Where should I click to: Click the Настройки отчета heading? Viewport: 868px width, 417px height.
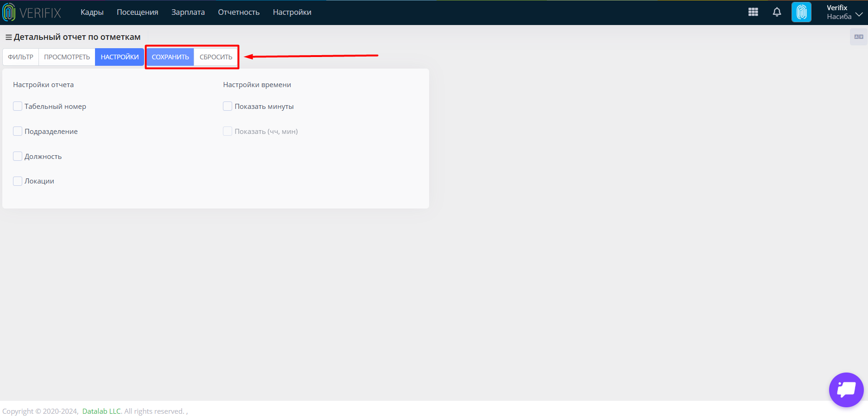click(x=43, y=84)
